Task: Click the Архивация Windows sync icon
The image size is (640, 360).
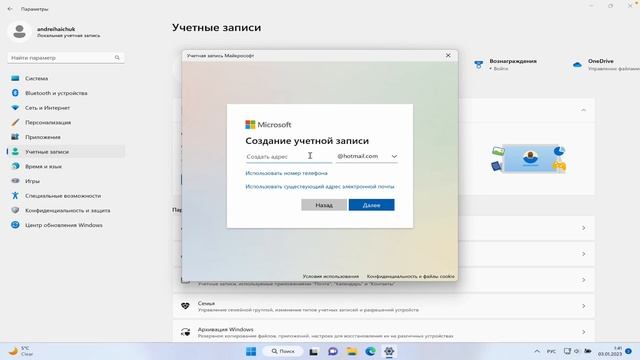Action: coord(185,332)
